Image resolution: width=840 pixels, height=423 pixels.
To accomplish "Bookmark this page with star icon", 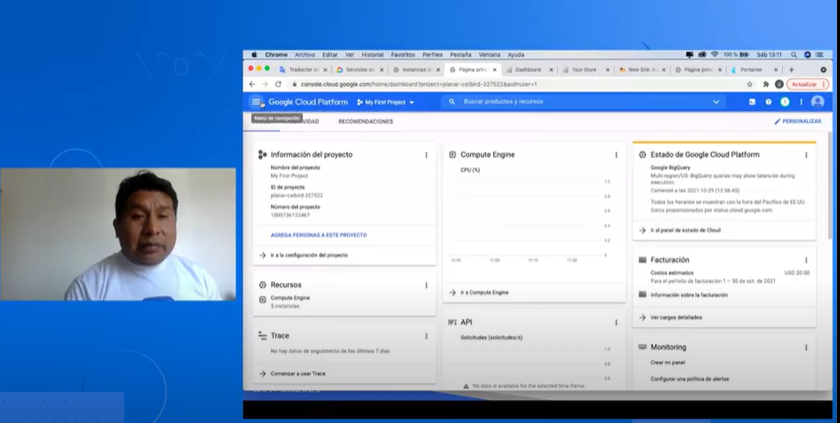I will coord(750,84).
